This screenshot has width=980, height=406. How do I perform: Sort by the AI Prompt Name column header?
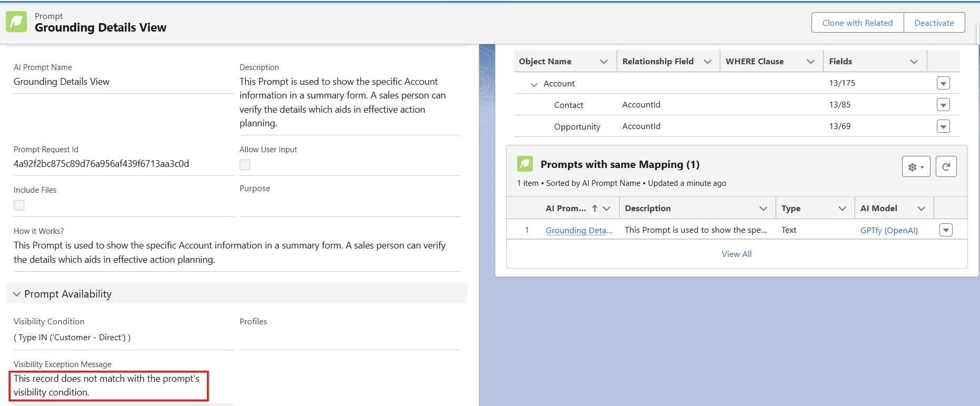[566, 209]
